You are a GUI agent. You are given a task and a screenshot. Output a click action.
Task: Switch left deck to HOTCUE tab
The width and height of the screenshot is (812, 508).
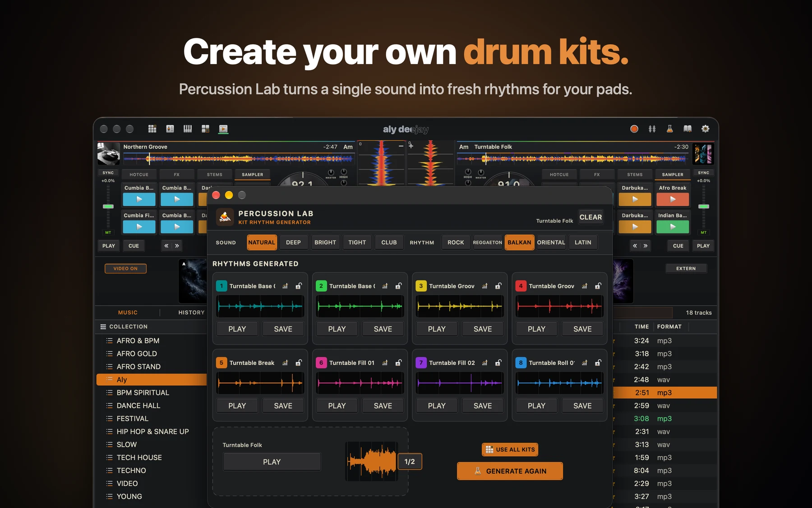tap(139, 174)
